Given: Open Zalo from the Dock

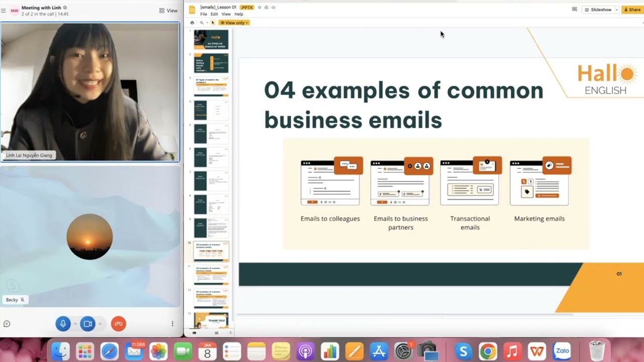Looking at the screenshot, I should 561,351.
